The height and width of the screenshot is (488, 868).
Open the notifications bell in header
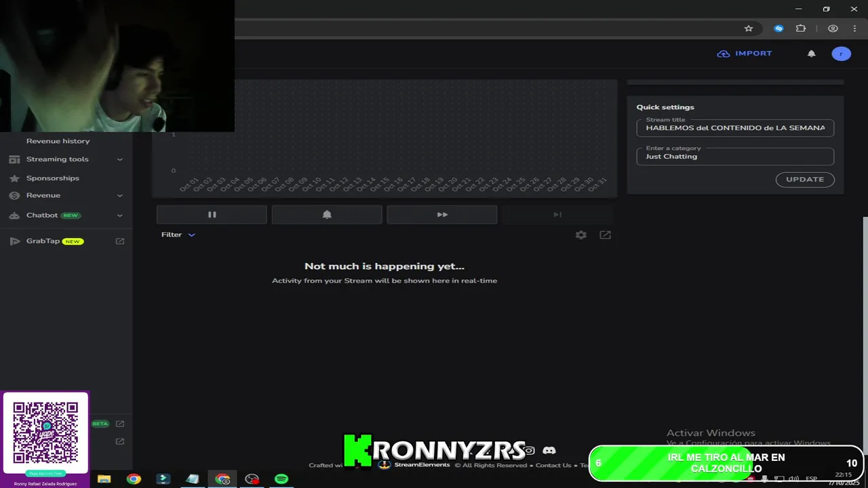[x=812, y=54]
